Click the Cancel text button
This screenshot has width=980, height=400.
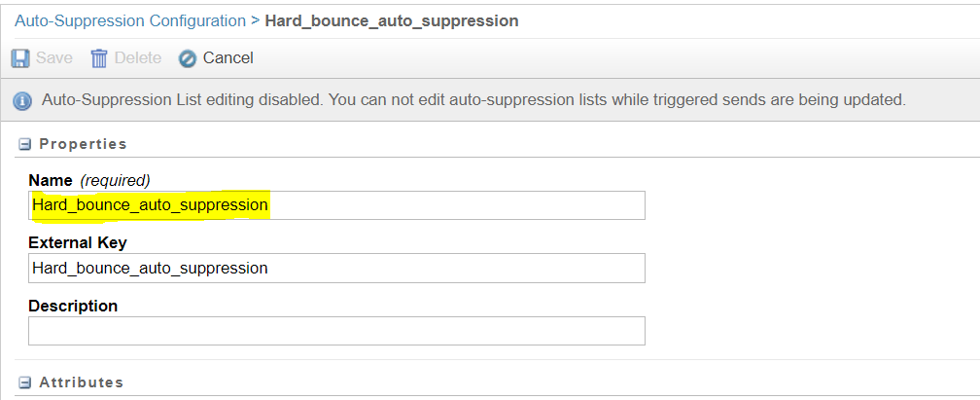227,58
